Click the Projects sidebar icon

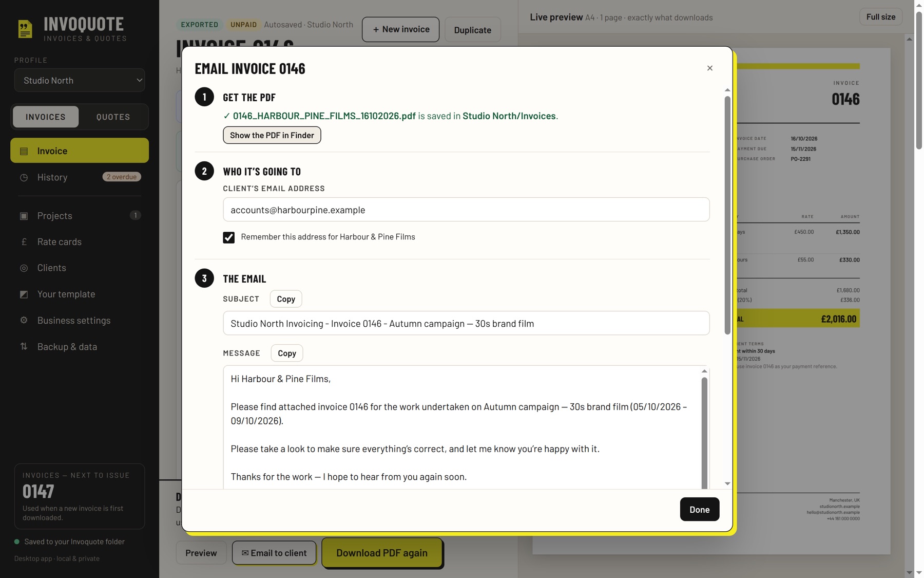pos(24,216)
